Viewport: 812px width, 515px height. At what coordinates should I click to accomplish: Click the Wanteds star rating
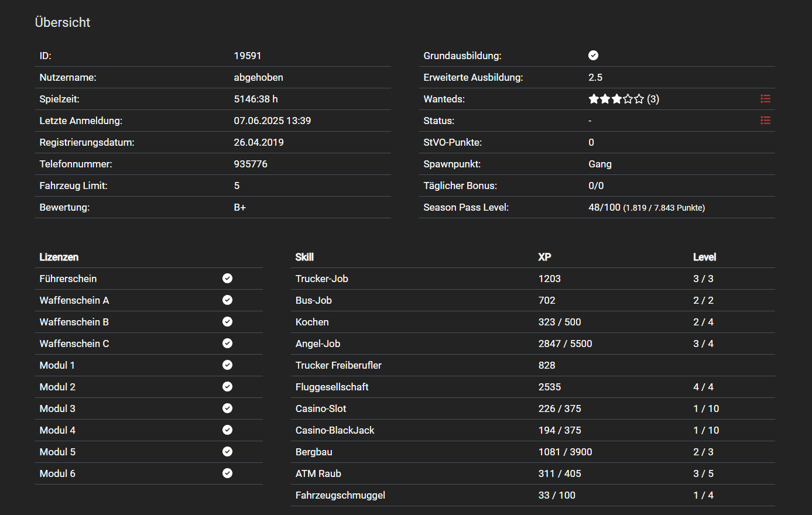point(616,99)
